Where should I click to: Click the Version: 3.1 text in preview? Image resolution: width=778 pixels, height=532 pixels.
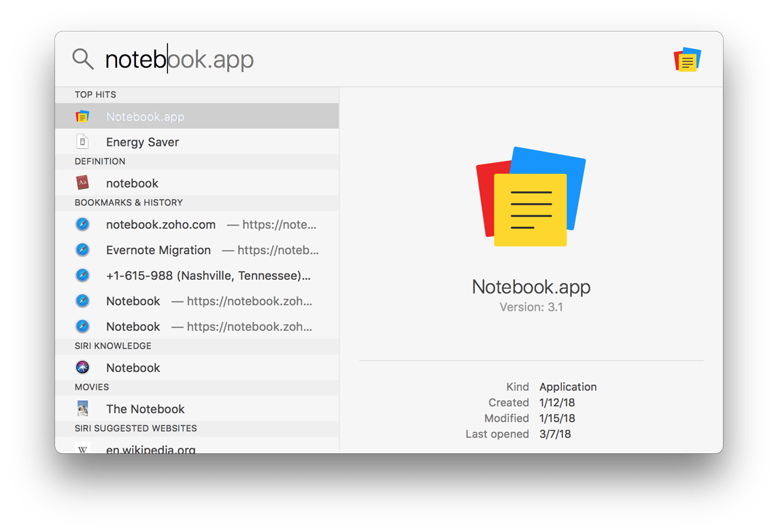tap(531, 307)
